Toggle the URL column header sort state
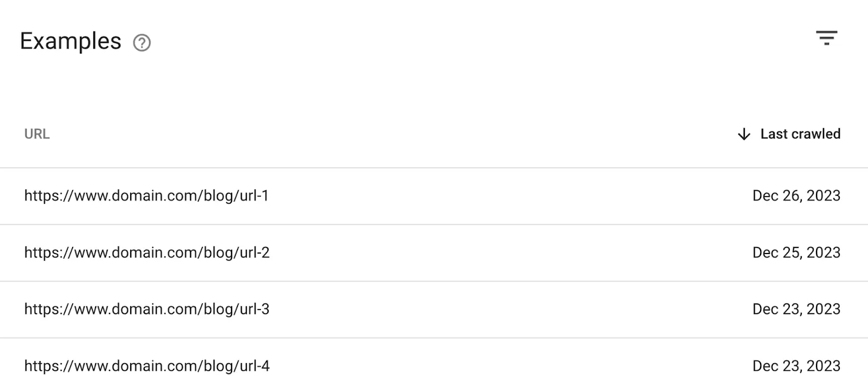This screenshot has width=868, height=392. tap(37, 134)
